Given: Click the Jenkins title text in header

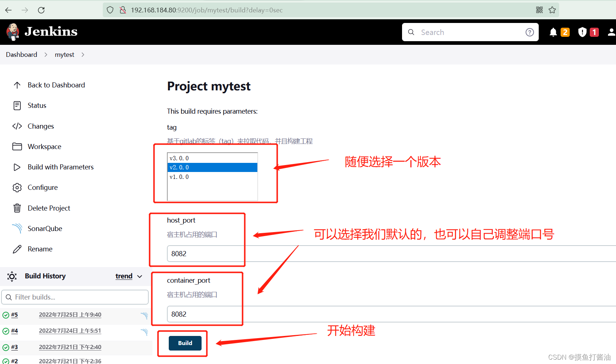Looking at the screenshot, I should 51,32.
